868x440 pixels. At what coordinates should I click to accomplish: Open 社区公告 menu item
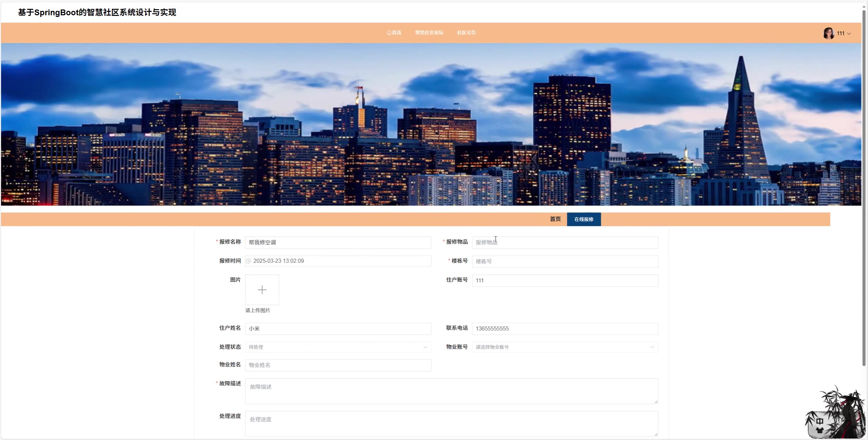pos(466,33)
